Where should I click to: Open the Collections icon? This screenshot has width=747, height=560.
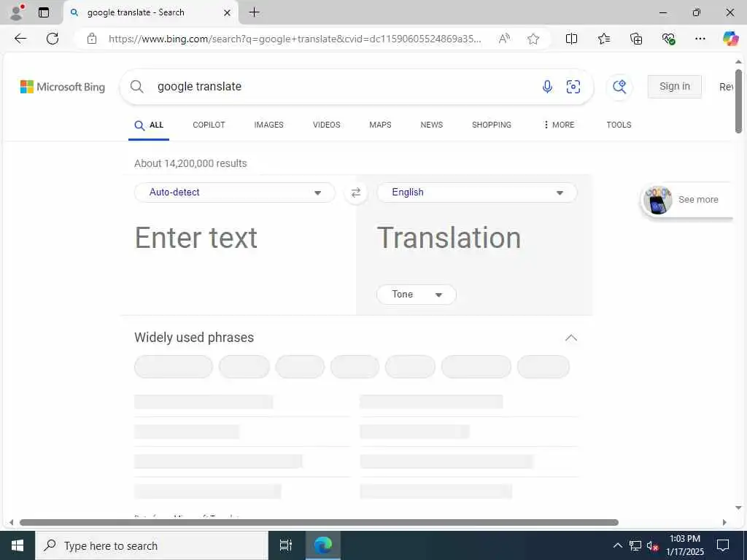636,39
